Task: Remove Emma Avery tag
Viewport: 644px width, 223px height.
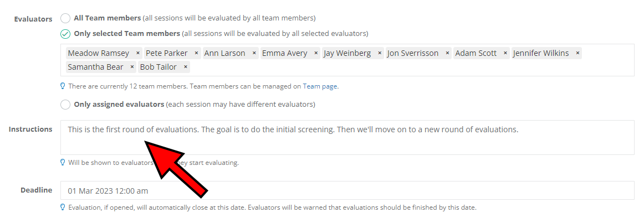Action: pyautogui.click(x=316, y=53)
